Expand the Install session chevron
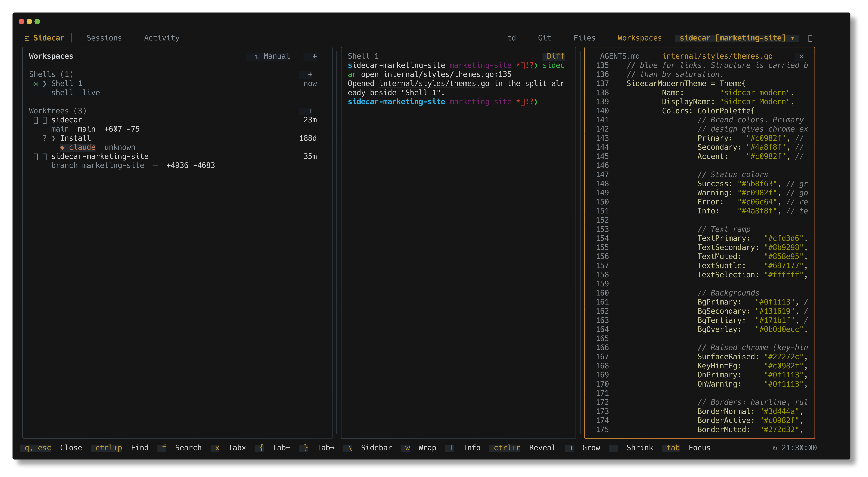Image resolution: width=868 pixels, height=477 pixels. coord(53,138)
